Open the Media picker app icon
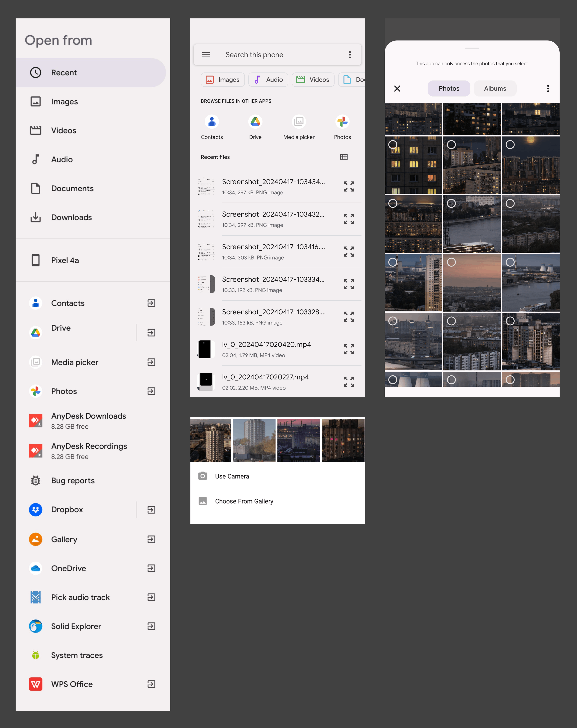This screenshot has width=577, height=728. (299, 127)
